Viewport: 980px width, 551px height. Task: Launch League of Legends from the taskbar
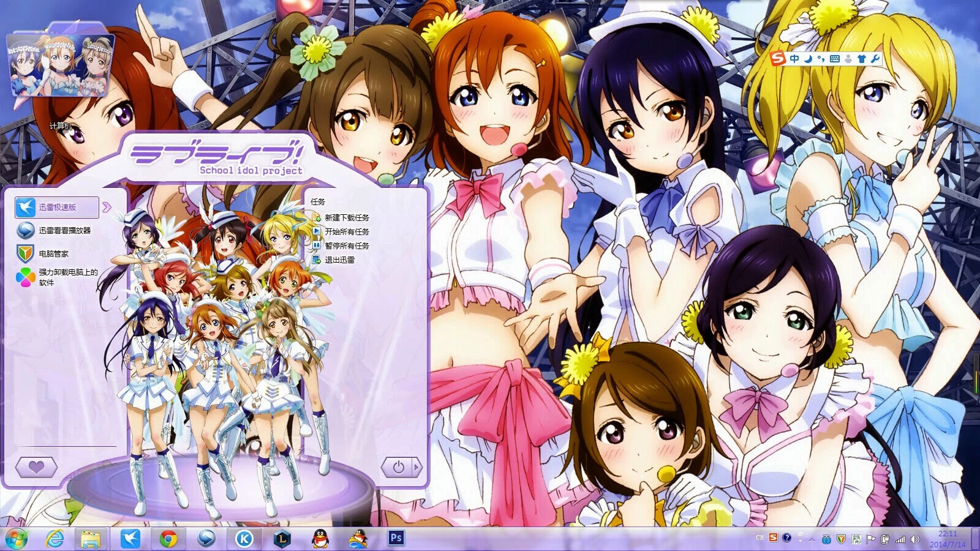tap(282, 539)
